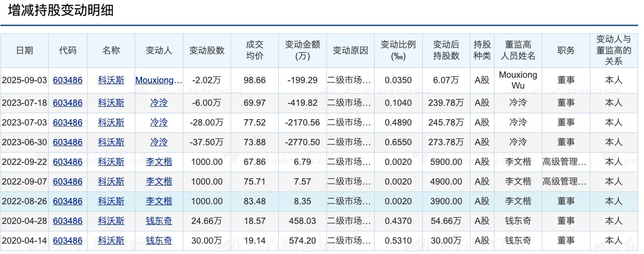The width and height of the screenshot is (644, 254).
Task: Click 李文楷 person link in 2022-08-26 row
Action: point(159,201)
